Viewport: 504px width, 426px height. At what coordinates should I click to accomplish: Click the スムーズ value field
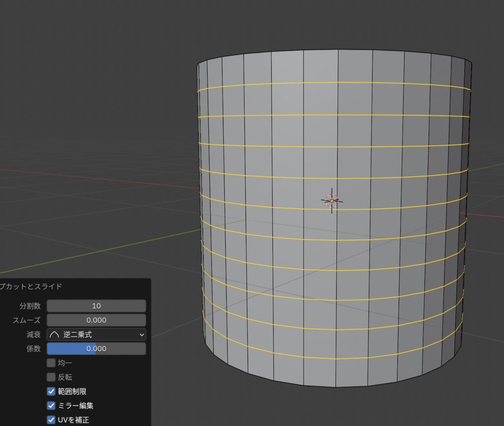click(x=96, y=320)
